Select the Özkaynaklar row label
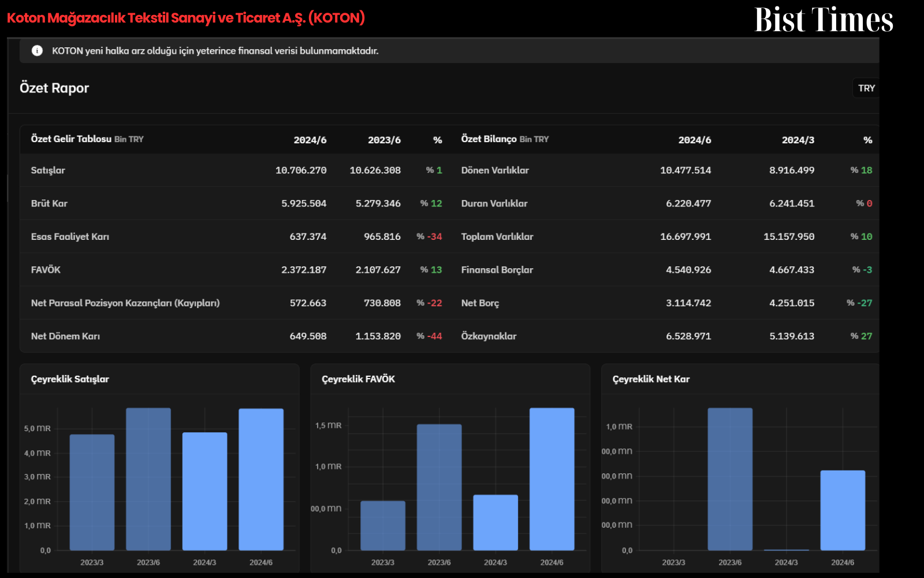Screen dimensions: 924x578 click(x=489, y=336)
